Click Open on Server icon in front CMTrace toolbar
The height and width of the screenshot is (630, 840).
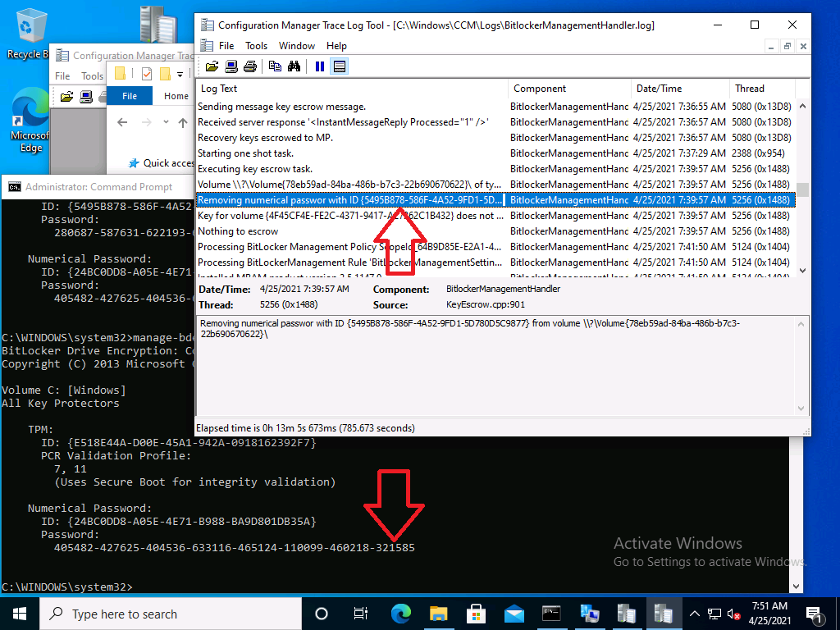click(x=231, y=66)
